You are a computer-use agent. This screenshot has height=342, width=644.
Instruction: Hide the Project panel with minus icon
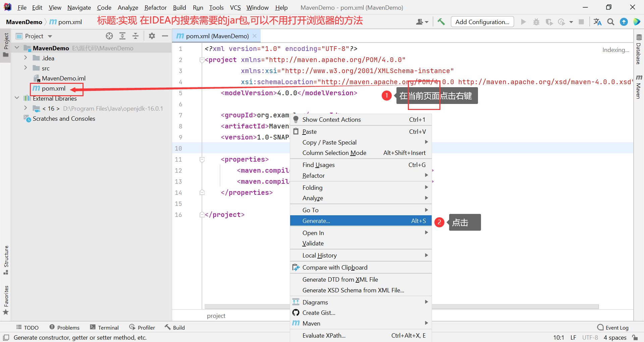tap(165, 36)
